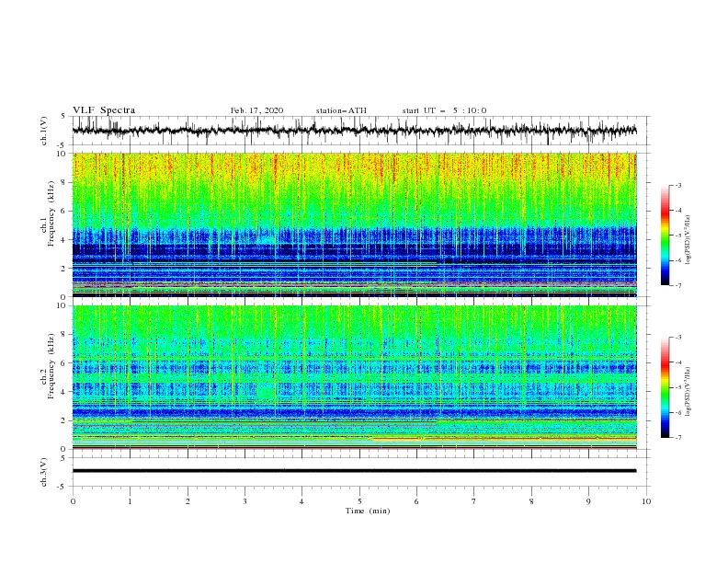
Task: Click time axis tick label "2"
Action: click(188, 501)
